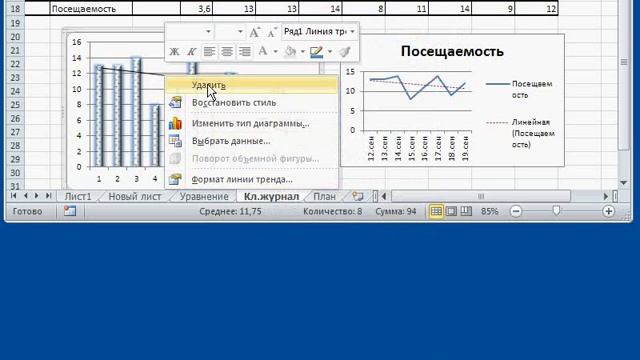The height and width of the screenshot is (360, 640).
Task: Choose 'Изменить тип диаграммы...' entry
Action: [252, 123]
